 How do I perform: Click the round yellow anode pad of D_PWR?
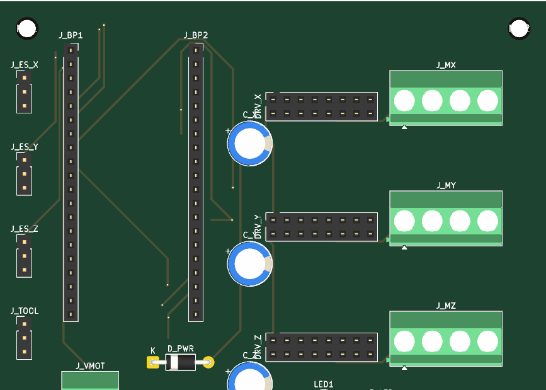[x=208, y=362]
